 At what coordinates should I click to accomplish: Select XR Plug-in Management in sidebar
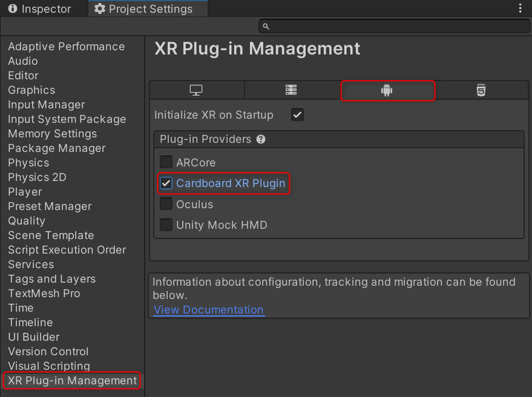(x=72, y=381)
